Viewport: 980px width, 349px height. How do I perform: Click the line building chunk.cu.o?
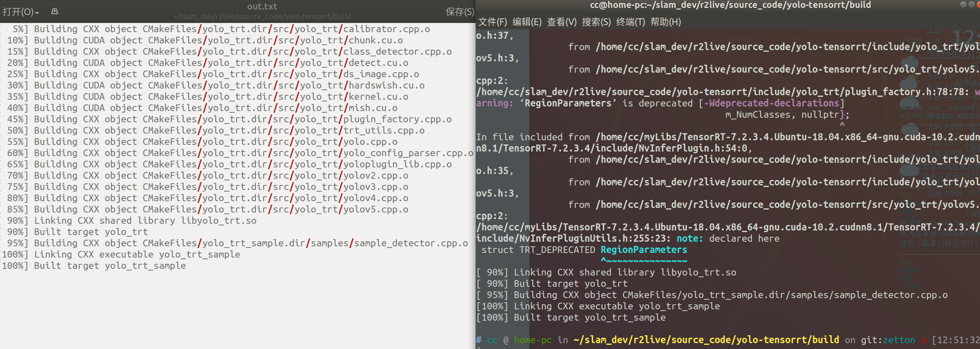click(x=202, y=40)
